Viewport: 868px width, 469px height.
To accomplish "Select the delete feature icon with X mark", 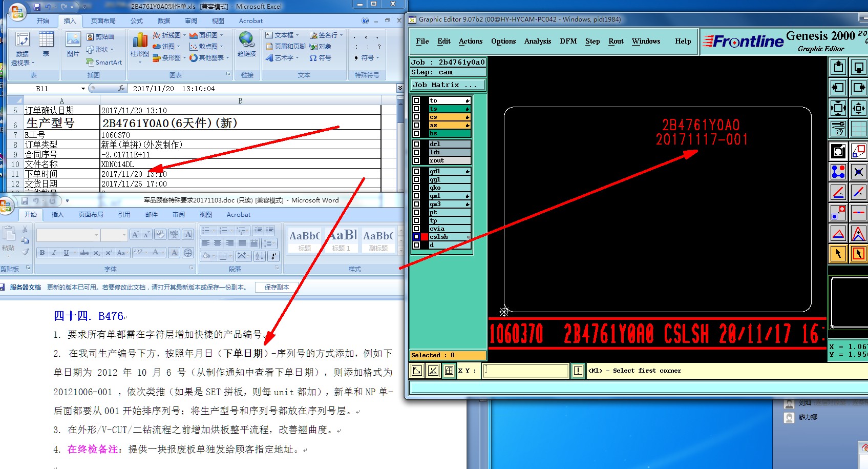I will (859, 172).
